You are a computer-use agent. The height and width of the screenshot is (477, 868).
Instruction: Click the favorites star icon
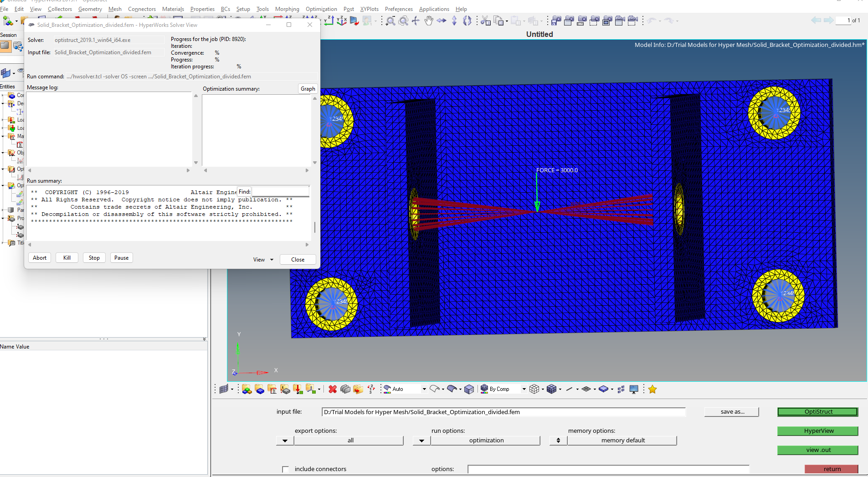pos(653,390)
